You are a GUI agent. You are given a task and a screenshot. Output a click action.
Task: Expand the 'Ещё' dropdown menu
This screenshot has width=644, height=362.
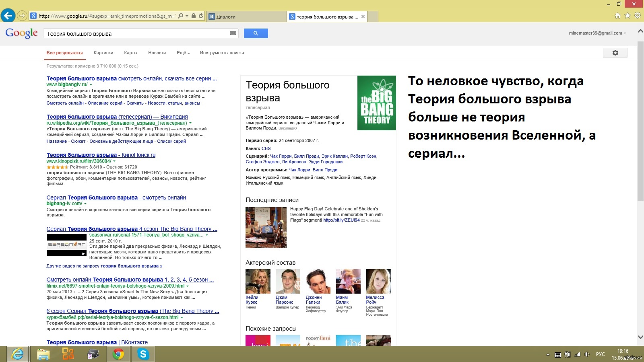183,53
